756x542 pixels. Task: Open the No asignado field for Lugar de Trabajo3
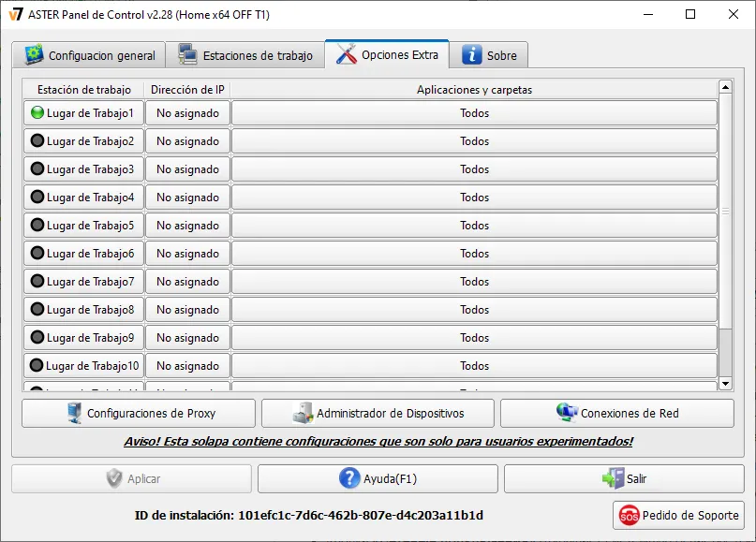coord(186,168)
